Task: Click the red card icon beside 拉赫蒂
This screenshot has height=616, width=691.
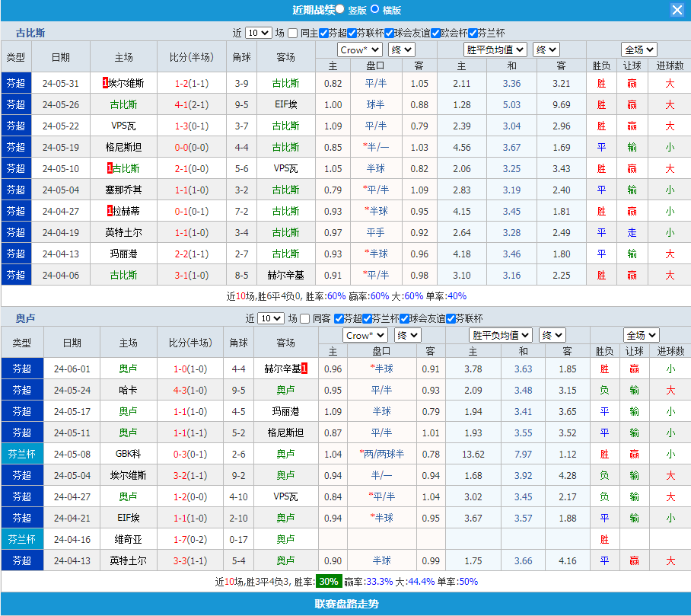Action: point(110,211)
